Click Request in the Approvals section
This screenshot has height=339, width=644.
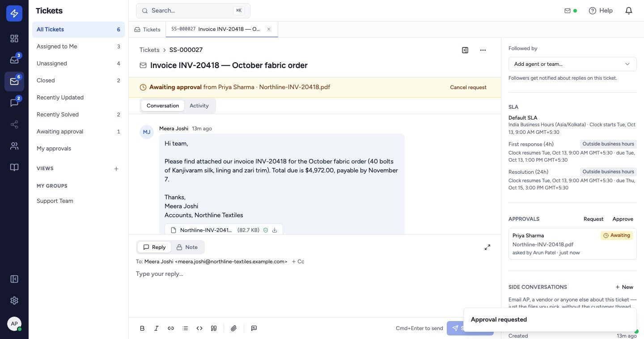point(593,219)
